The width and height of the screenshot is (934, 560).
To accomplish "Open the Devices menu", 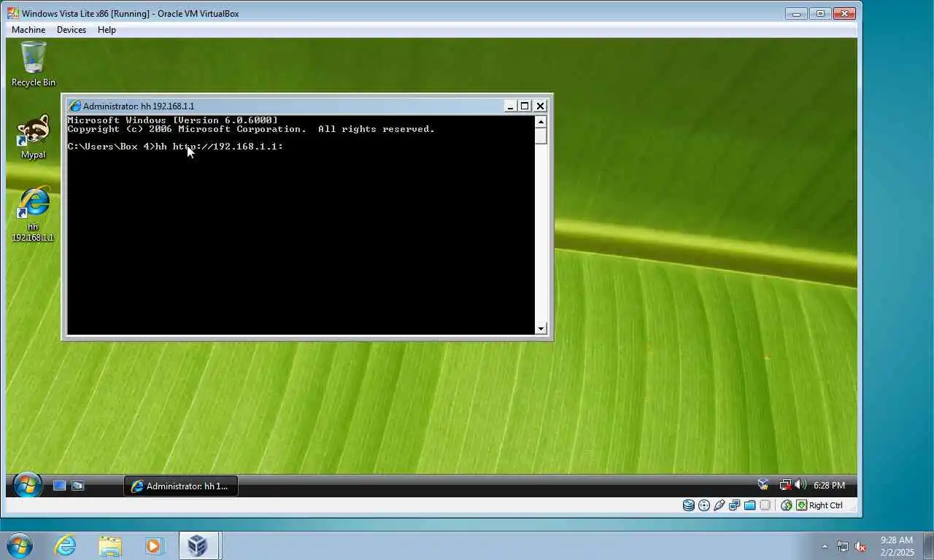I will pos(72,30).
